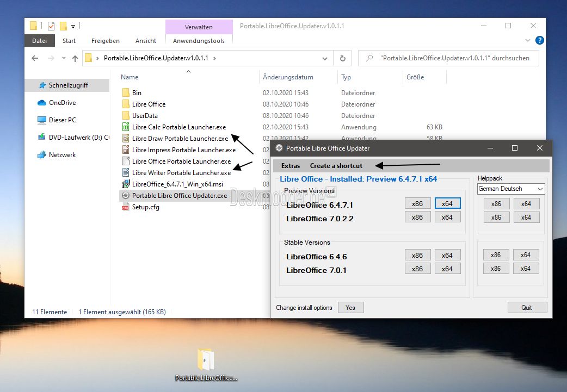Click x86 for stable LibreOffice 7.0.1
This screenshot has height=392, width=567.
(x=417, y=269)
